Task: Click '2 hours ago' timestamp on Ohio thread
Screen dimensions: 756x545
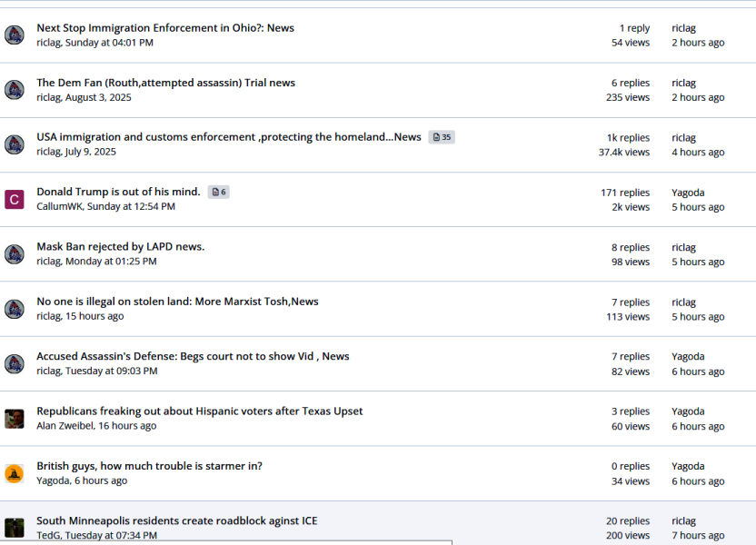Action: (x=698, y=43)
